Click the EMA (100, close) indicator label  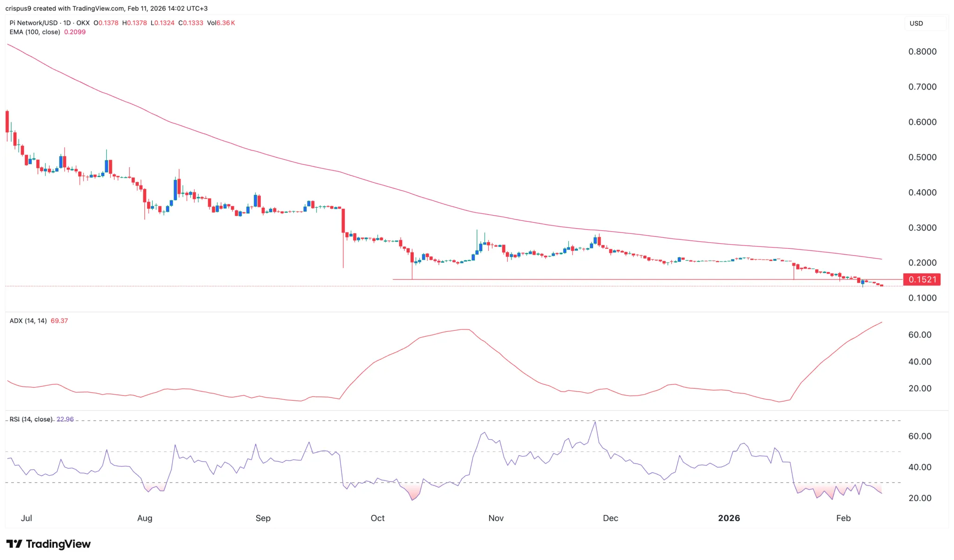pos(34,32)
